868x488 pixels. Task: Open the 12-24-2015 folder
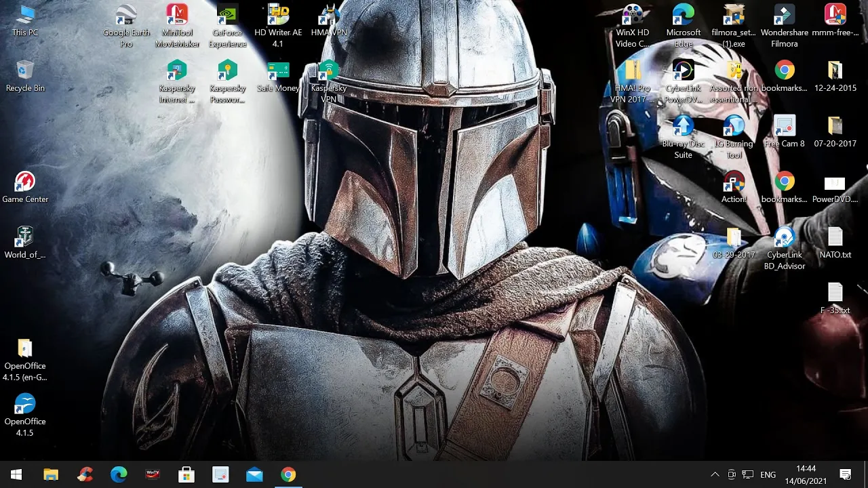point(835,76)
